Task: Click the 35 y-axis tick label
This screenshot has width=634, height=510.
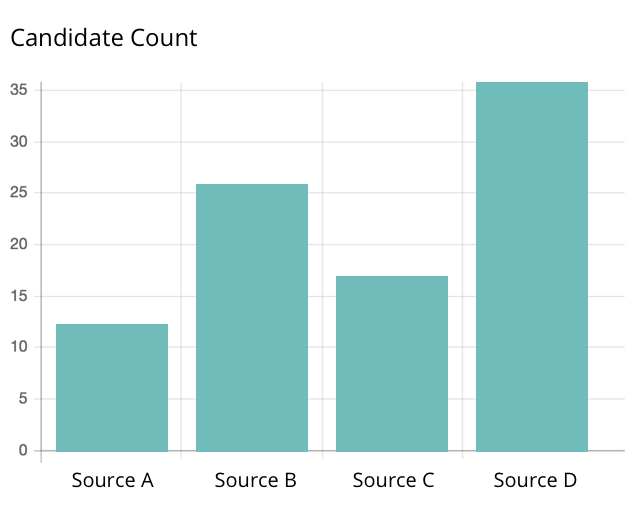Action: (x=20, y=89)
